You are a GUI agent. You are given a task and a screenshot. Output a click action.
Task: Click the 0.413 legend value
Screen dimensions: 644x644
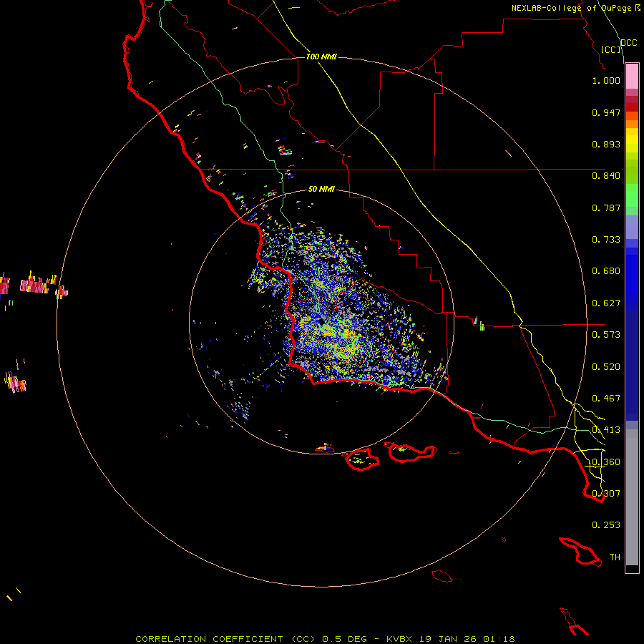click(606, 430)
